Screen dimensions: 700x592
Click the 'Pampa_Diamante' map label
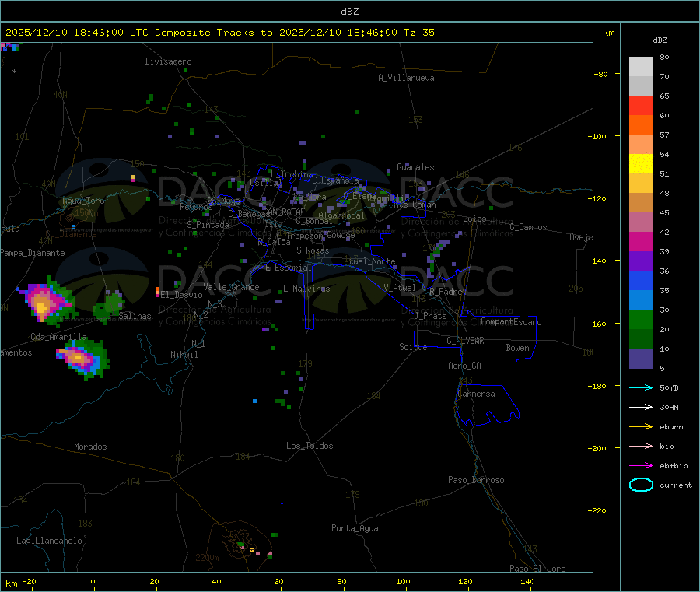[x=33, y=253]
